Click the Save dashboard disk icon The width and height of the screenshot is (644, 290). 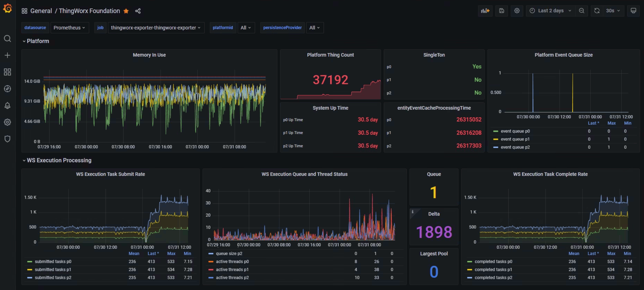[x=502, y=11]
